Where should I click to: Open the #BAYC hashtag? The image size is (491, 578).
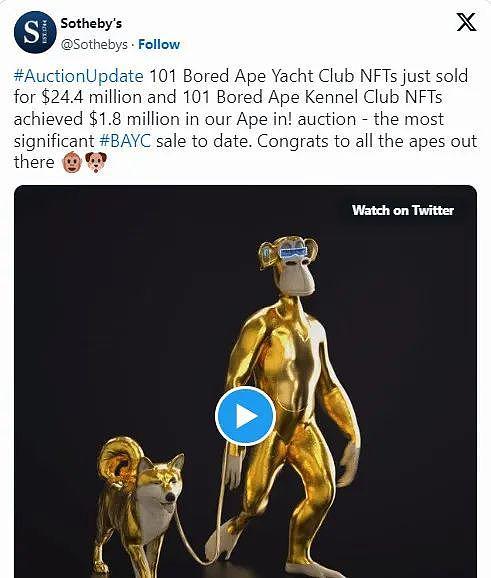(x=125, y=141)
